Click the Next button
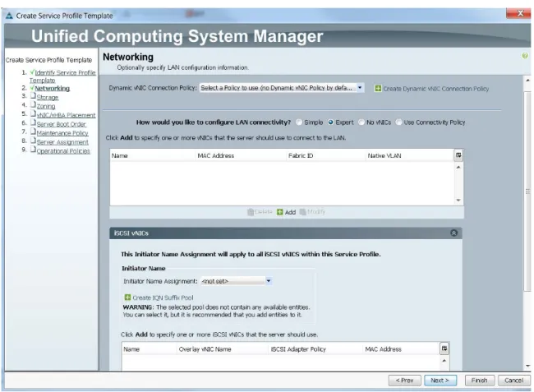Screen dimensions: 534x392 (440, 380)
